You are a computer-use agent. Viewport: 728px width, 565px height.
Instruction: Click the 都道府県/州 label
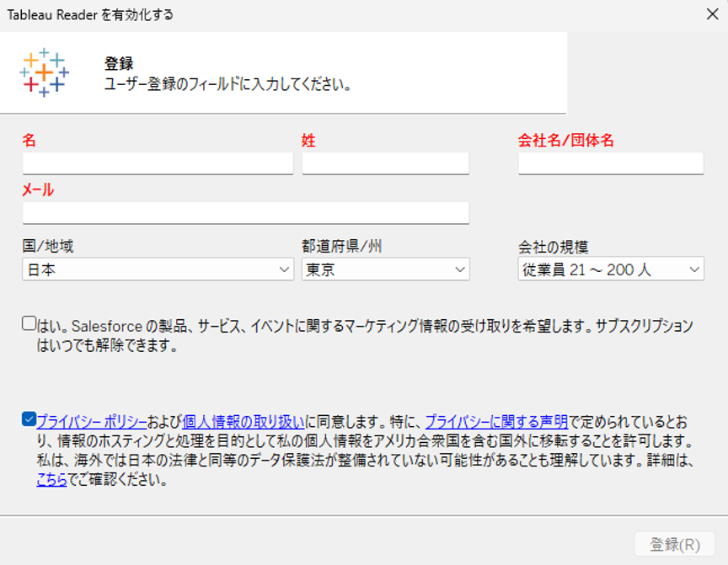tap(342, 247)
